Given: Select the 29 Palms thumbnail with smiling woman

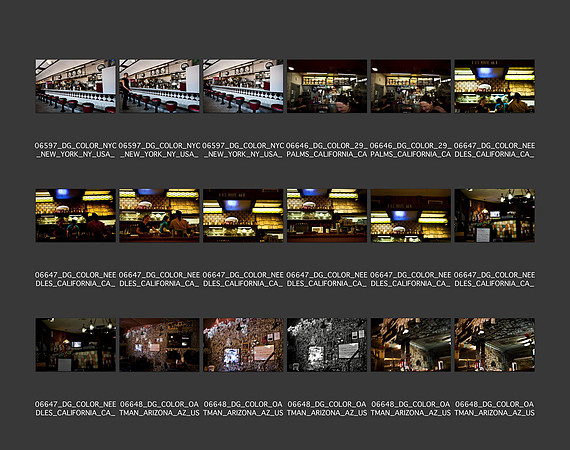Looking at the screenshot, I should 411,86.
